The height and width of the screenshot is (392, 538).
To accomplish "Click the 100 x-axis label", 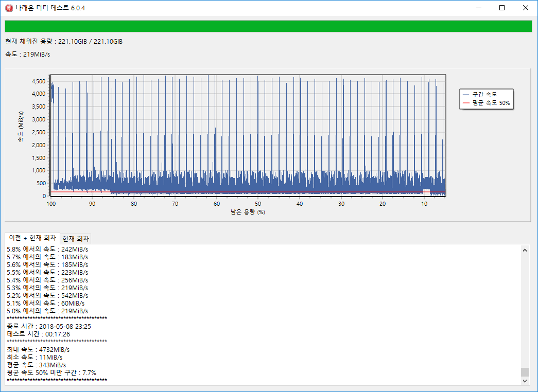I will click(51, 204).
